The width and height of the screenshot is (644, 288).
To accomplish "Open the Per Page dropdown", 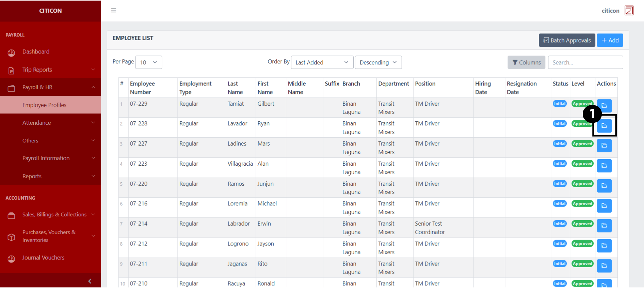I will pos(148,62).
